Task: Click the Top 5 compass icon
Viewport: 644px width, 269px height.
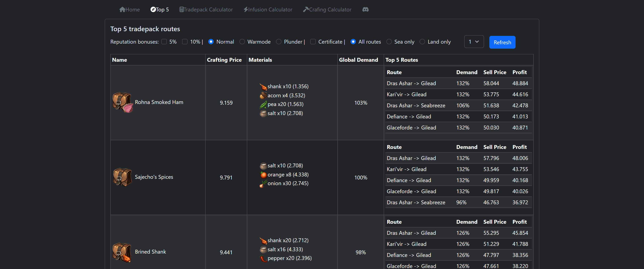Action: click(x=153, y=10)
